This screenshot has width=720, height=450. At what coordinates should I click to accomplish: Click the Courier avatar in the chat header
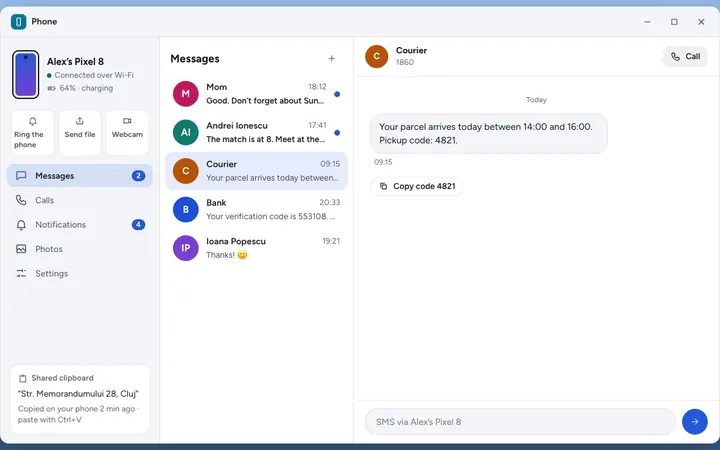pos(377,56)
